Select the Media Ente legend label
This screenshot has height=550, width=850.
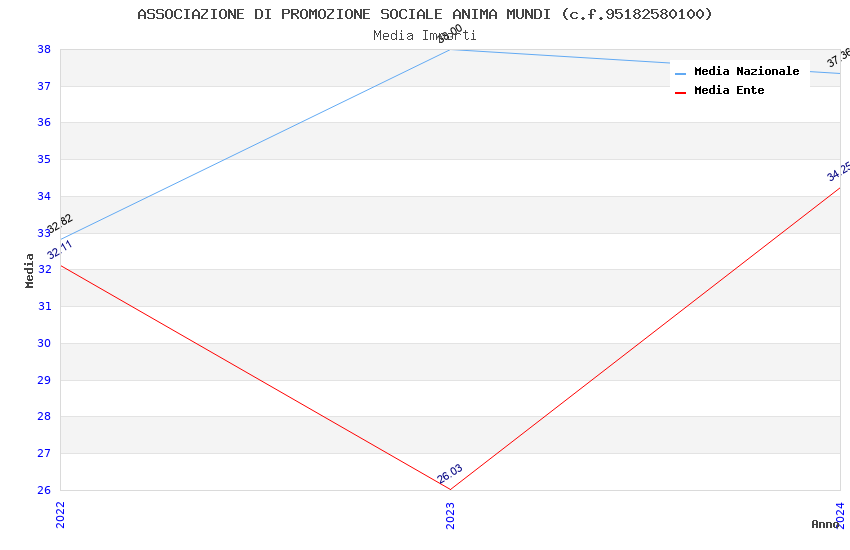[729, 90]
